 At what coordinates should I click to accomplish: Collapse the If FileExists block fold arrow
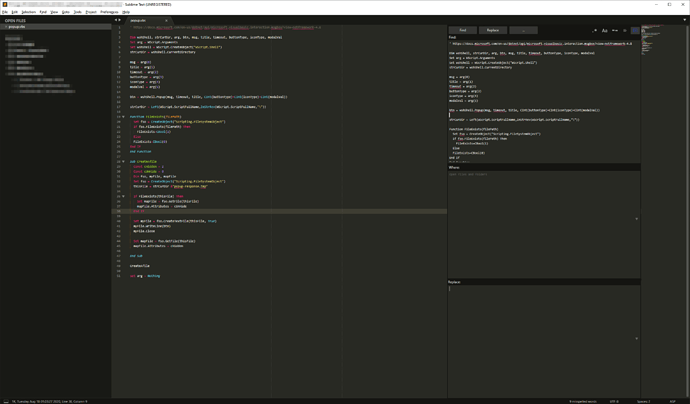coord(123,196)
